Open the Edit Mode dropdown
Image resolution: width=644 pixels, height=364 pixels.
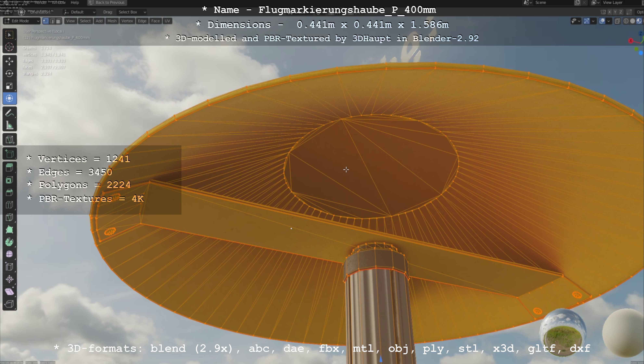(x=21, y=21)
